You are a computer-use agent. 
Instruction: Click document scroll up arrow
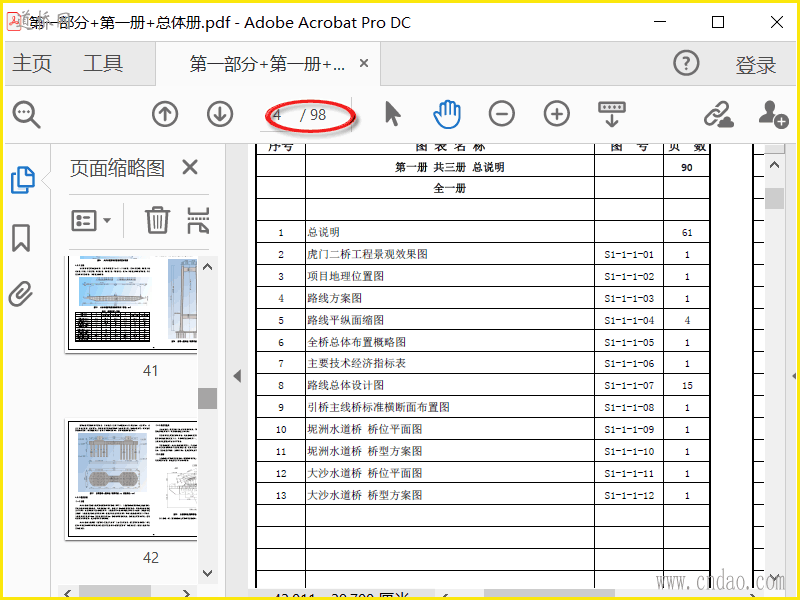click(x=774, y=165)
